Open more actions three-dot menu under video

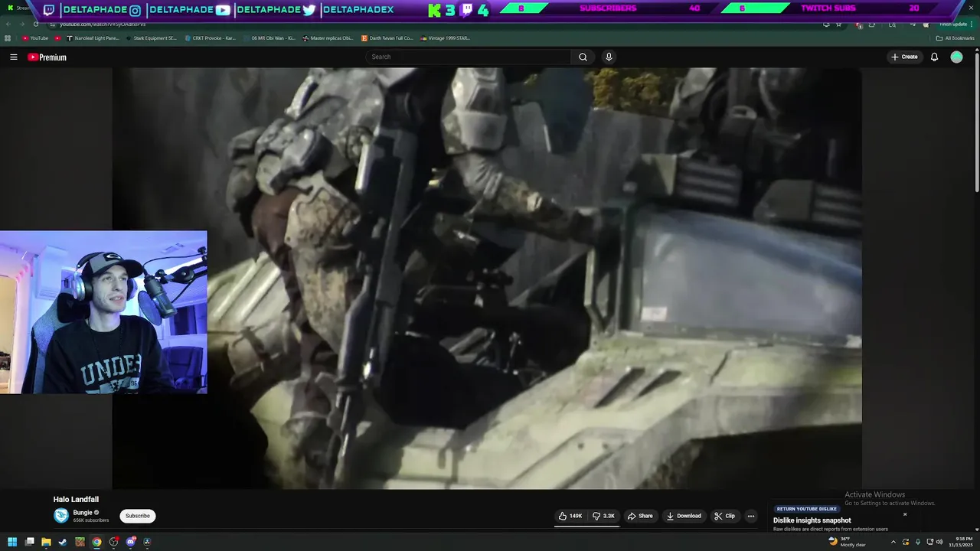point(751,516)
